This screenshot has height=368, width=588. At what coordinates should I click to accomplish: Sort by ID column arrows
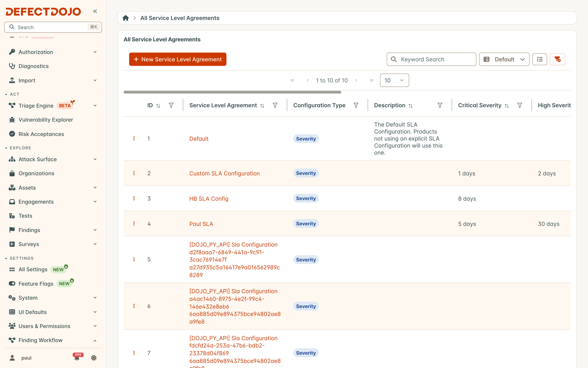[158, 106]
